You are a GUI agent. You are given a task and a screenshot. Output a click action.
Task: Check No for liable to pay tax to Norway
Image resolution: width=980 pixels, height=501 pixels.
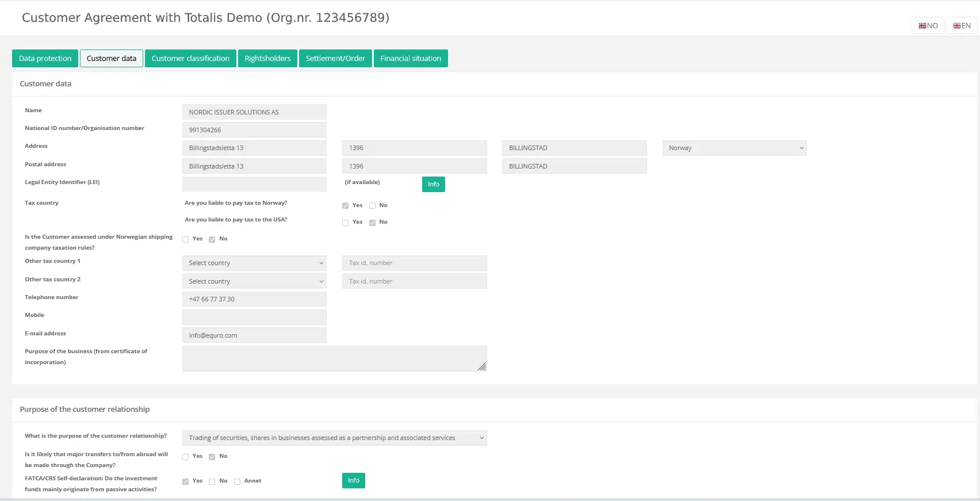373,206
